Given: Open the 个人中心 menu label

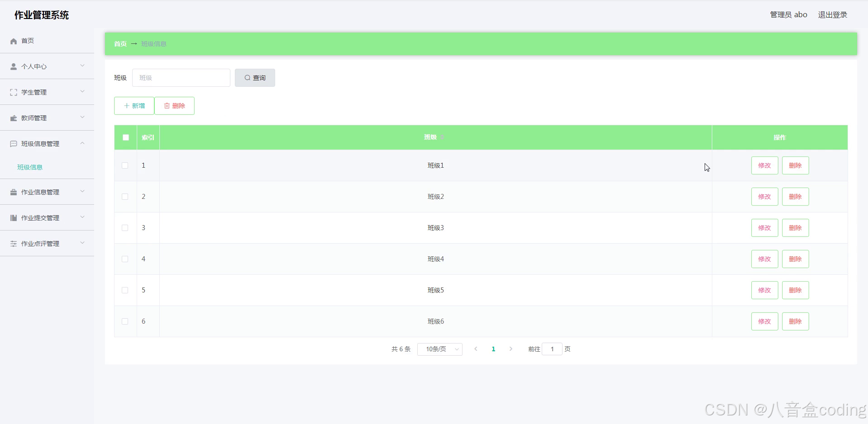Looking at the screenshot, I should [x=34, y=66].
